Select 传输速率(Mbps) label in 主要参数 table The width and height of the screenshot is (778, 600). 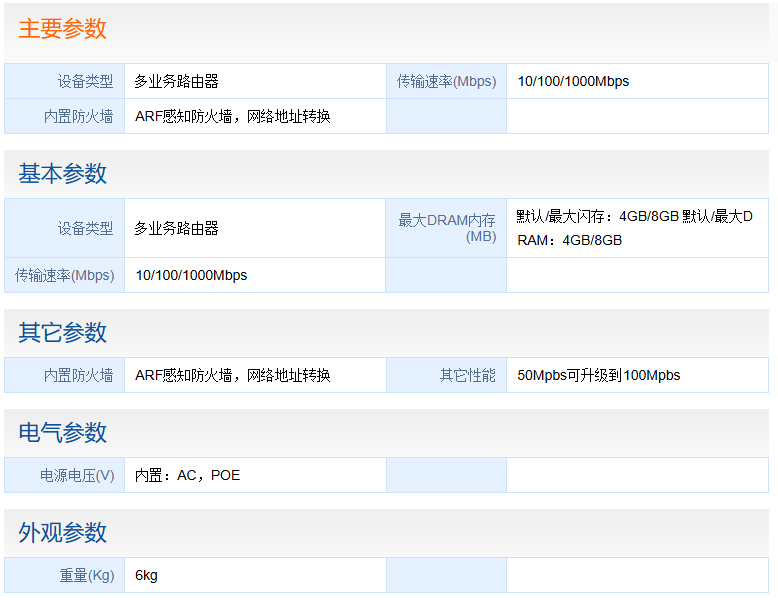pyautogui.click(x=446, y=81)
